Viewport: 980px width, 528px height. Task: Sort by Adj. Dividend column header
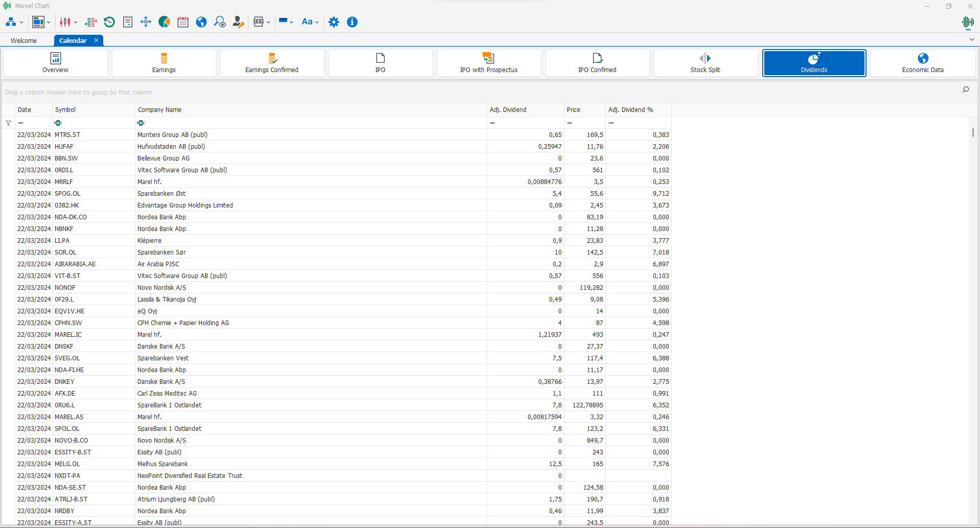(526, 110)
